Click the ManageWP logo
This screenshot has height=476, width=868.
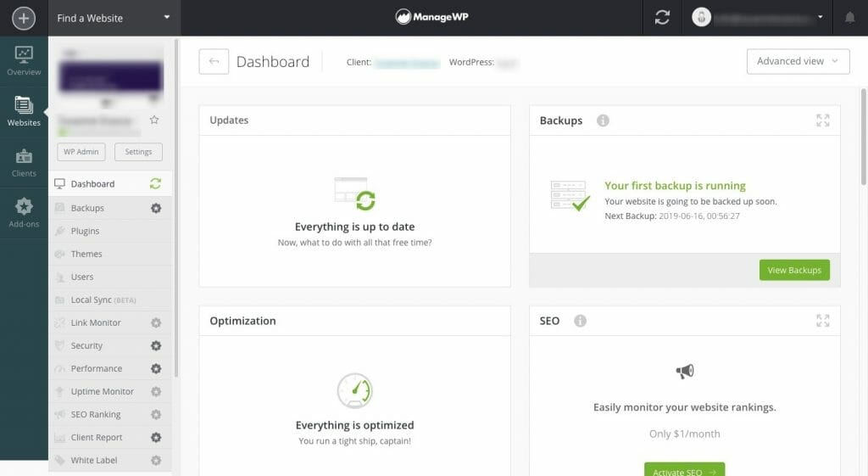point(431,17)
